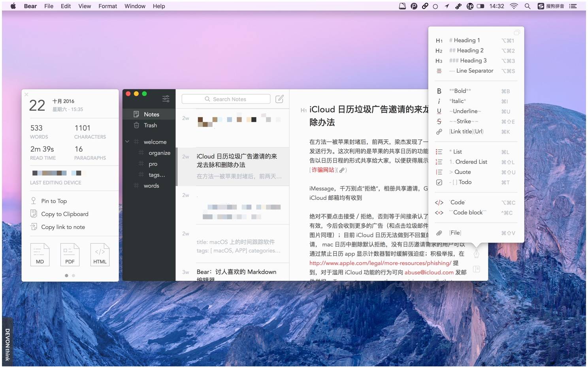Open the Notification Center list icon
The image size is (588, 368).
tap(573, 6)
